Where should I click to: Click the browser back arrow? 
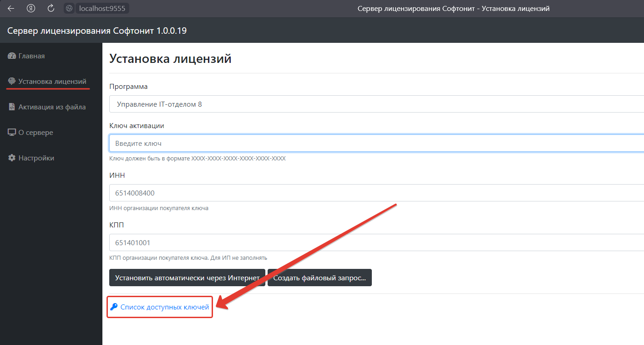[x=11, y=8]
